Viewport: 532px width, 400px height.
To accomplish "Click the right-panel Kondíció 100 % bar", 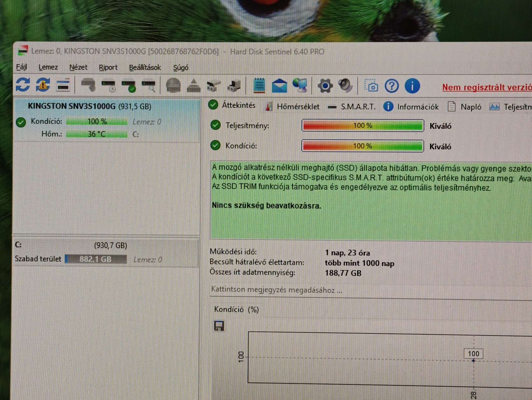I will (363, 146).
